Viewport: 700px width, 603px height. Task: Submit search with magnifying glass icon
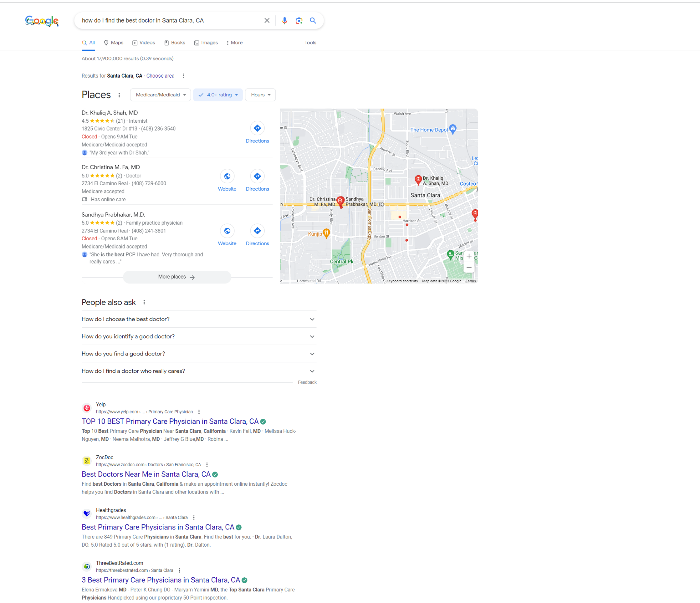pos(313,21)
